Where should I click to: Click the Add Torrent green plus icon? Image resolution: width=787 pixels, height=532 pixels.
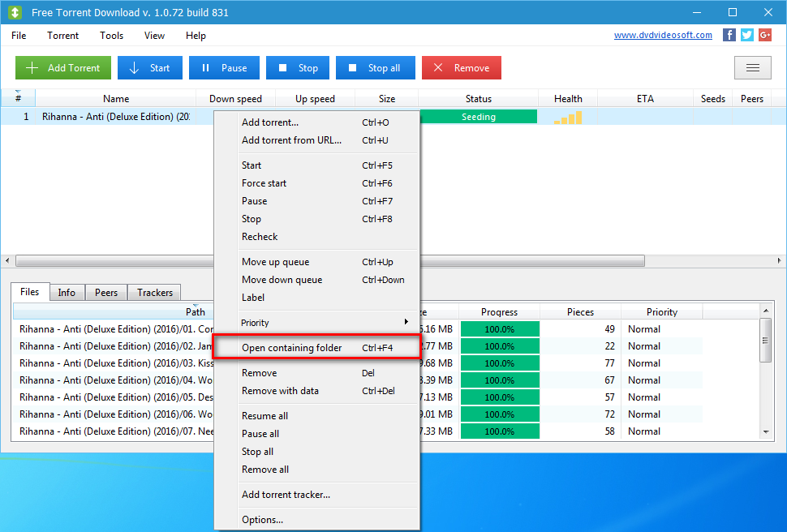coord(33,67)
